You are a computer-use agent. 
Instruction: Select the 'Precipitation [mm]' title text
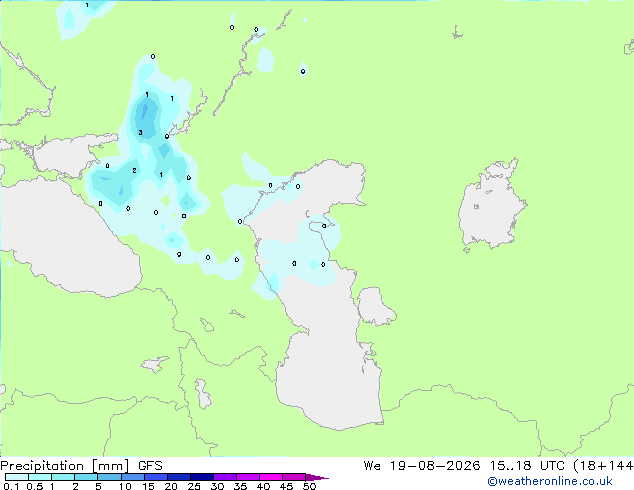[x=64, y=466]
